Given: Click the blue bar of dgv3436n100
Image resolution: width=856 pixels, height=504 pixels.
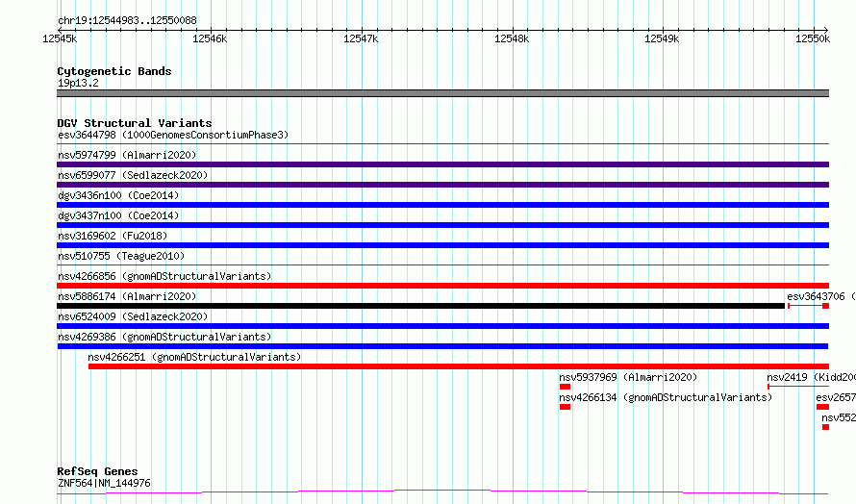Looking at the screenshot, I should coord(442,205).
